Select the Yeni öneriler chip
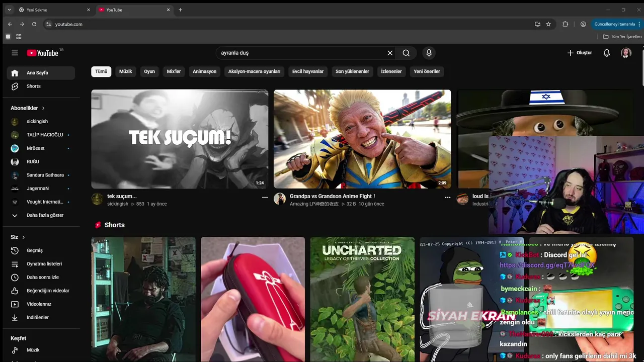Screen dimensions: 644x362 (427, 71)
